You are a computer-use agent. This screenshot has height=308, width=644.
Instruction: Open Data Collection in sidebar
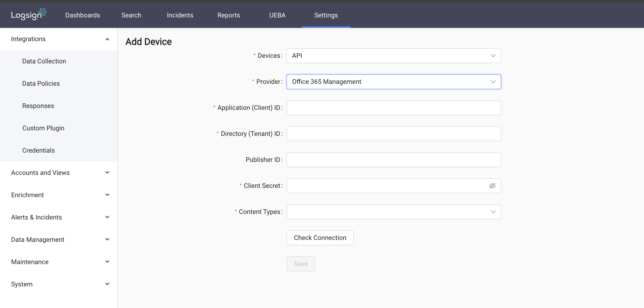point(44,61)
